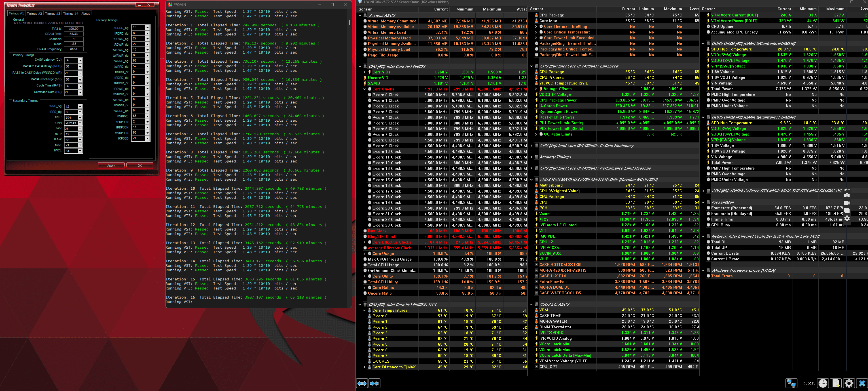Click the HWiNFO64 title bar app icon

coord(360,2)
